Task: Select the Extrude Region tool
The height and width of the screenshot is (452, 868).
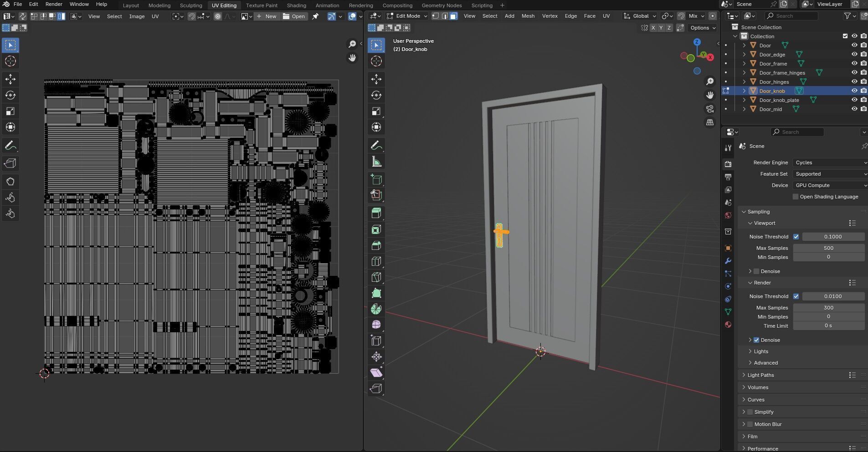Action: point(376,213)
